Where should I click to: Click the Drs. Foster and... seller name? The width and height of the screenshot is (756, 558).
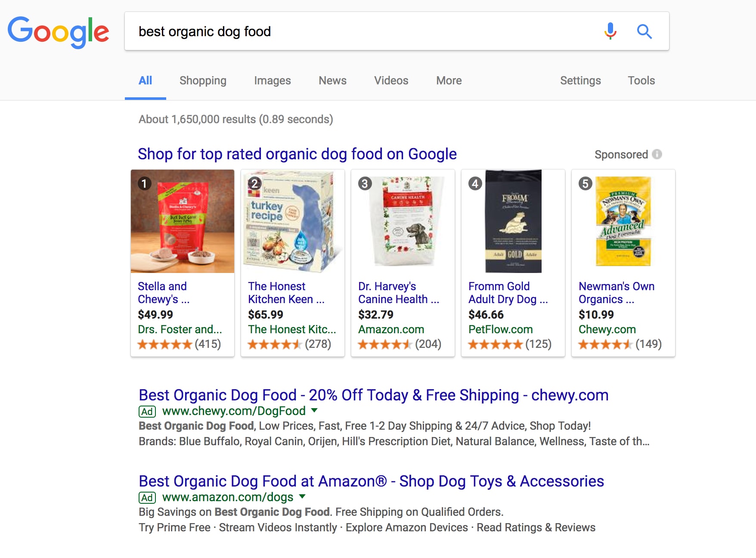pyautogui.click(x=180, y=329)
